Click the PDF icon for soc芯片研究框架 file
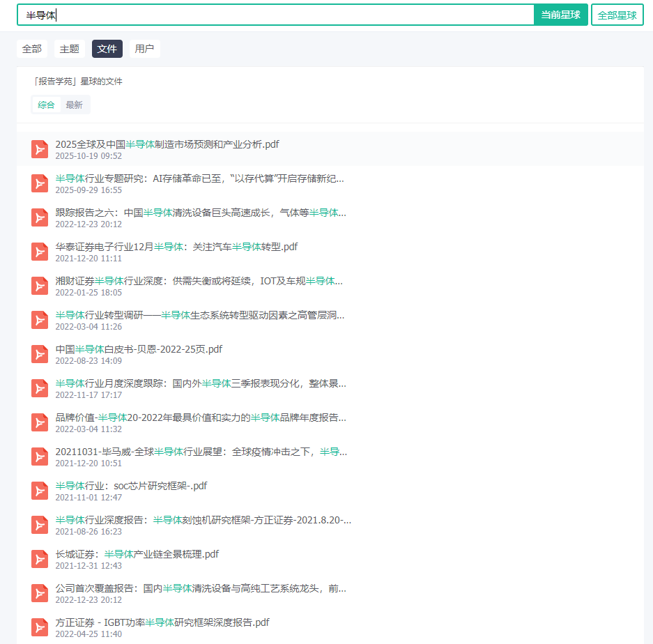This screenshot has height=644, width=653. pos(40,491)
